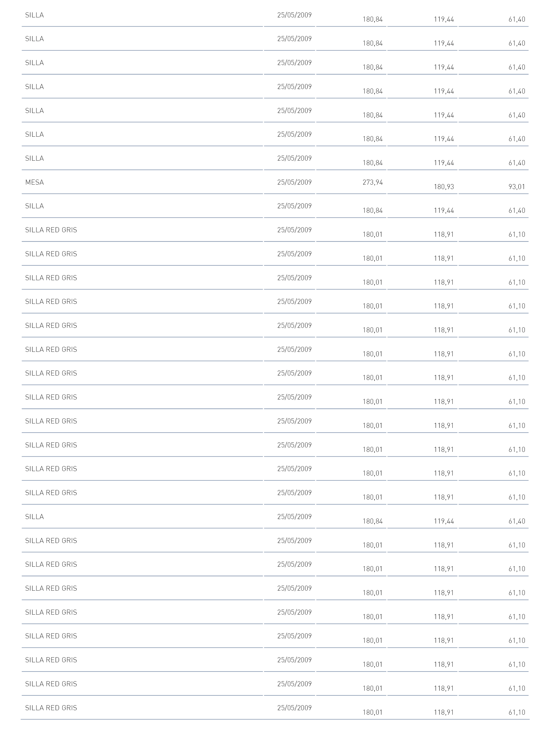Click 180,84 in the topmost table row
This screenshot has height=731, width=560.
[373, 20]
